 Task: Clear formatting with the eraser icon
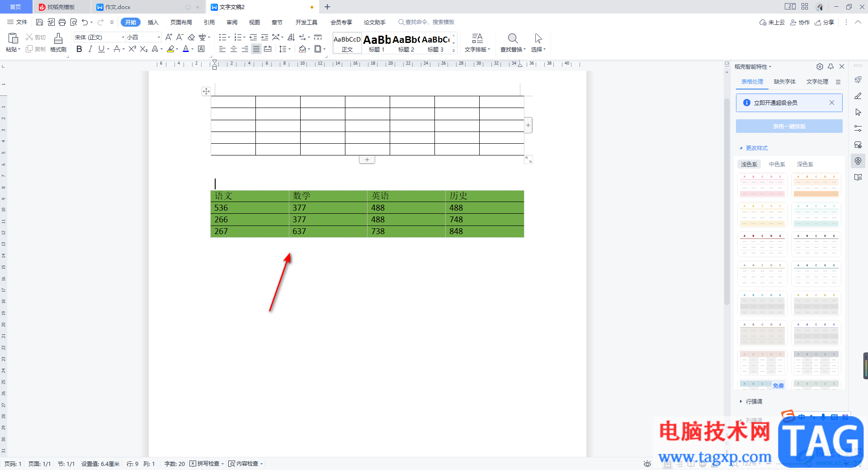pyautogui.click(x=191, y=37)
